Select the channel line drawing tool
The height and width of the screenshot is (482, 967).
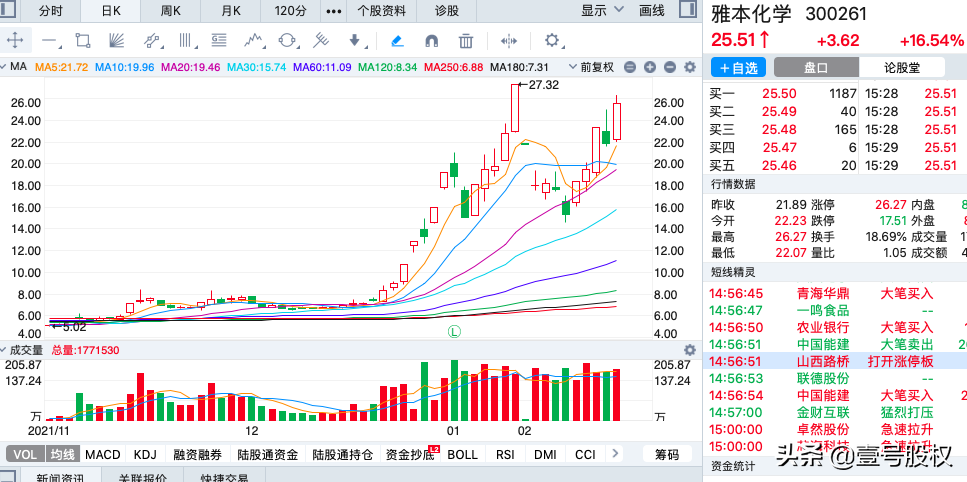[151, 41]
